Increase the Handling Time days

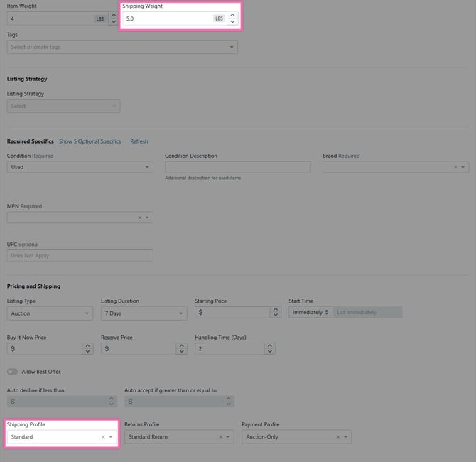(270, 345)
